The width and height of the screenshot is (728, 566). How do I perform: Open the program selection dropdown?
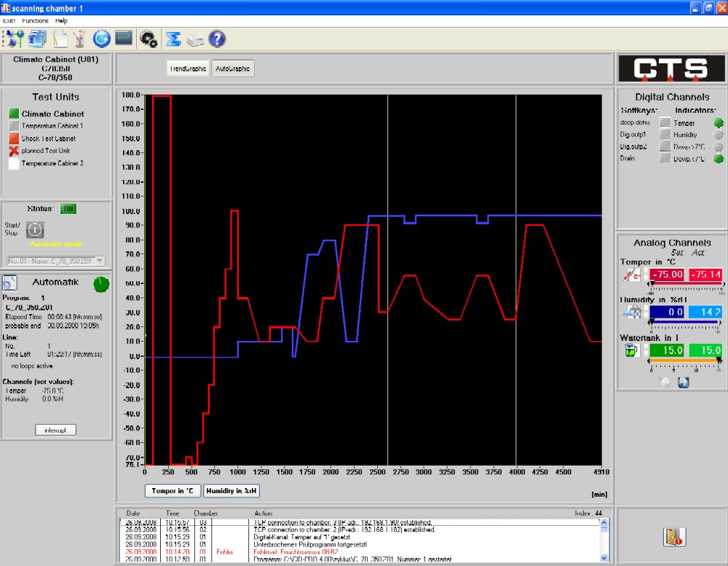tap(56, 262)
